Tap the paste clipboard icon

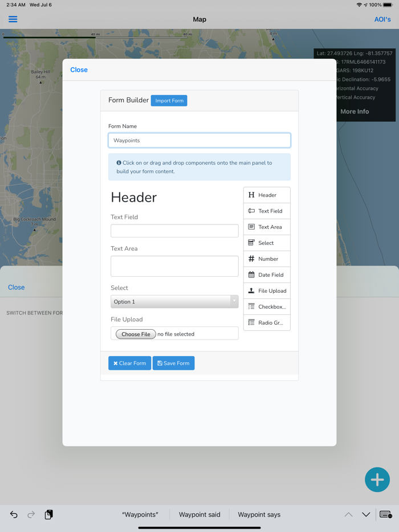(x=48, y=515)
